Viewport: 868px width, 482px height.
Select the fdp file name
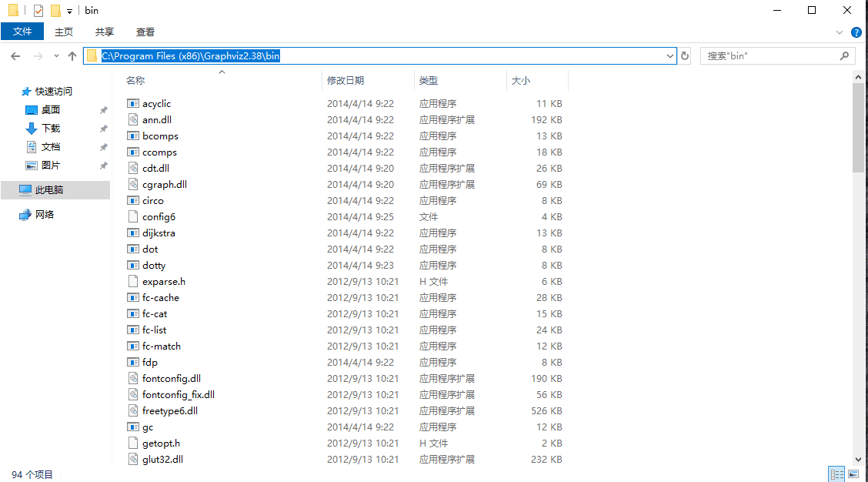pyautogui.click(x=149, y=363)
